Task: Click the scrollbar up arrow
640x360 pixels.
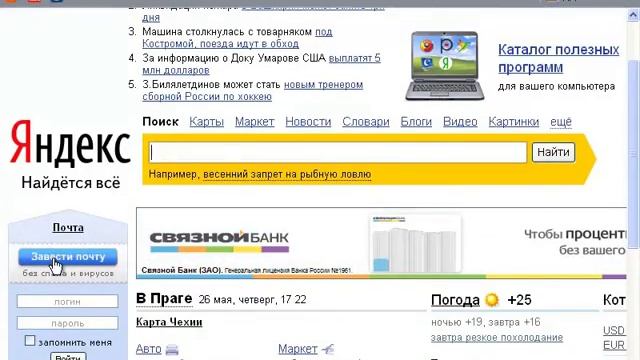Action: tap(633, 16)
